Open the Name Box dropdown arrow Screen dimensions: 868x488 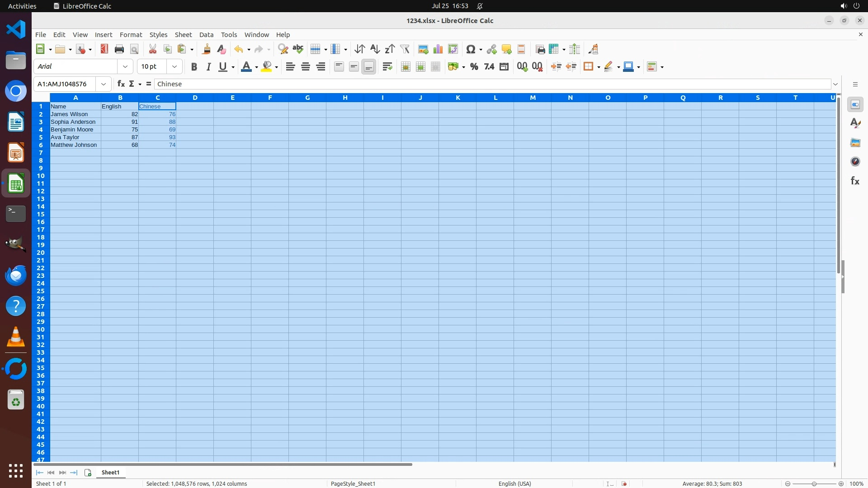click(x=104, y=84)
